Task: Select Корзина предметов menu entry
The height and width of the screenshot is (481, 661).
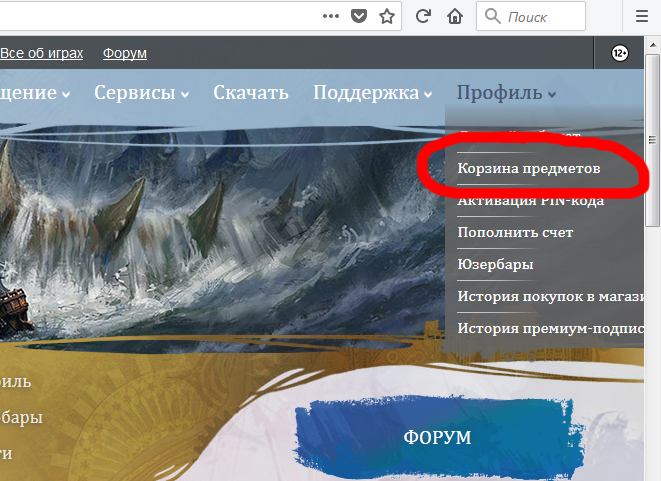Action: pyautogui.click(x=529, y=168)
